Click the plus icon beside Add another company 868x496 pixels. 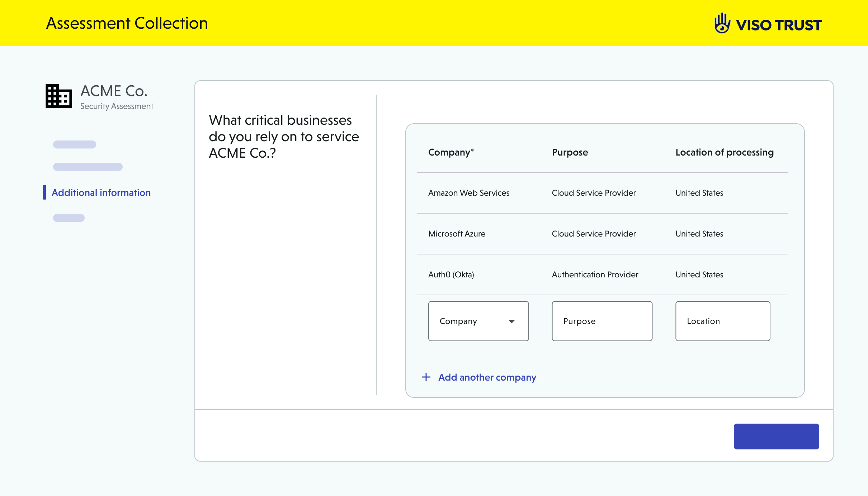[426, 377]
